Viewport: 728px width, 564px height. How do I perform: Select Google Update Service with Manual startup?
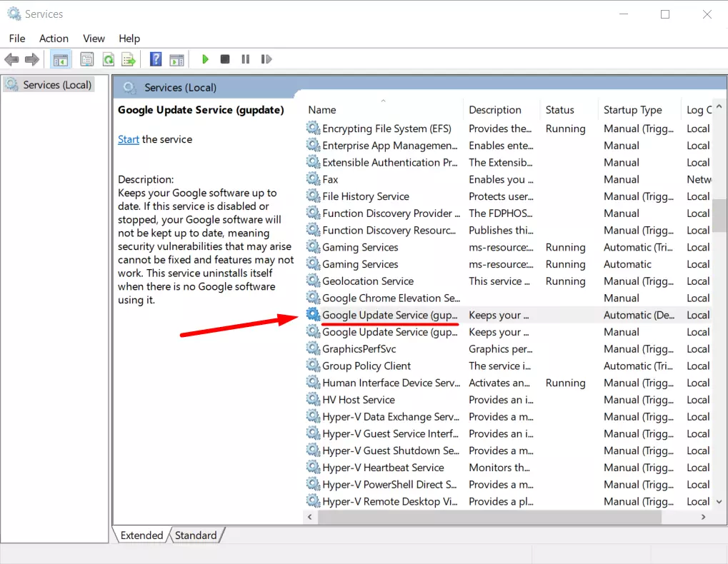coord(509,332)
